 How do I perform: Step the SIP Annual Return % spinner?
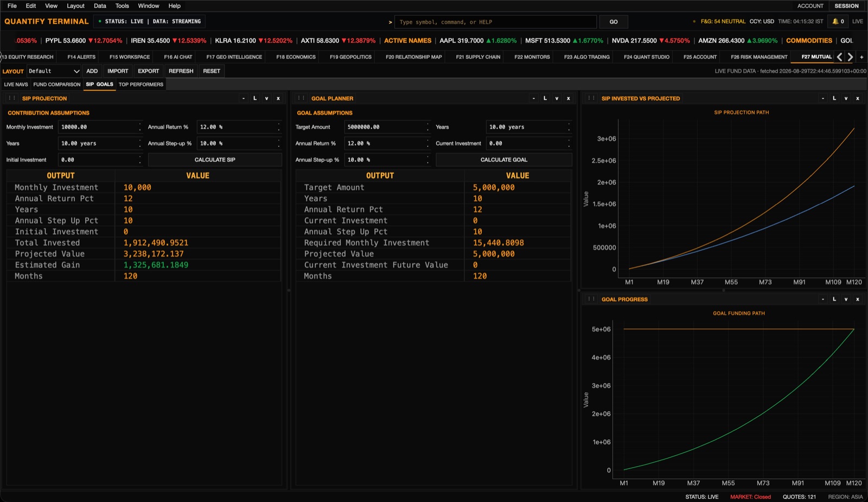tap(279, 127)
